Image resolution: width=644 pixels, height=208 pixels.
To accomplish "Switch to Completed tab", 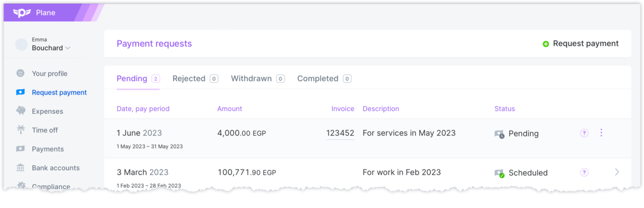I will pyautogui.click(x=324, y=78).
